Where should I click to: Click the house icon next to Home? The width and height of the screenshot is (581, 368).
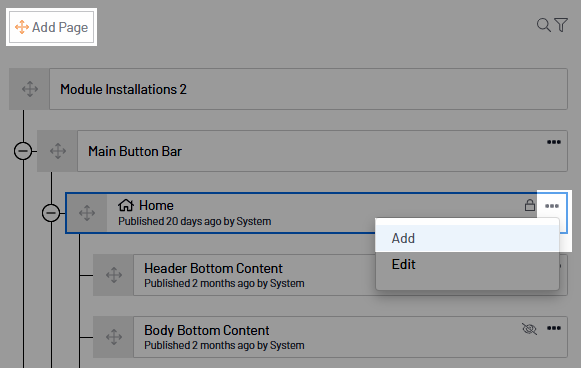[x=126, y=205]
